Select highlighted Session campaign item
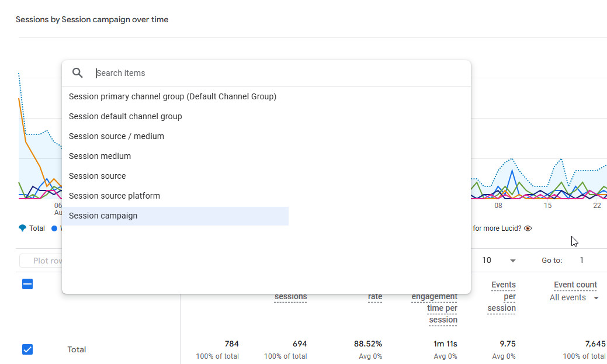607x364 pixels. coord(103,216)
